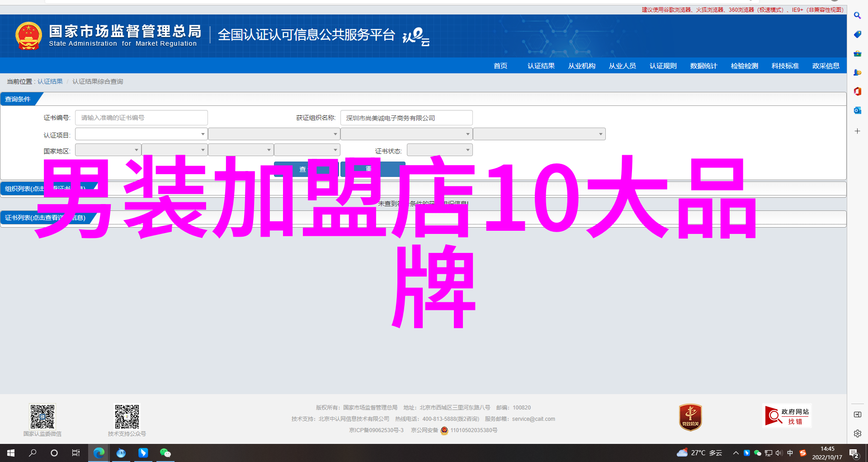Open the first 认证项目 dropdown

(x=141, y=134)
